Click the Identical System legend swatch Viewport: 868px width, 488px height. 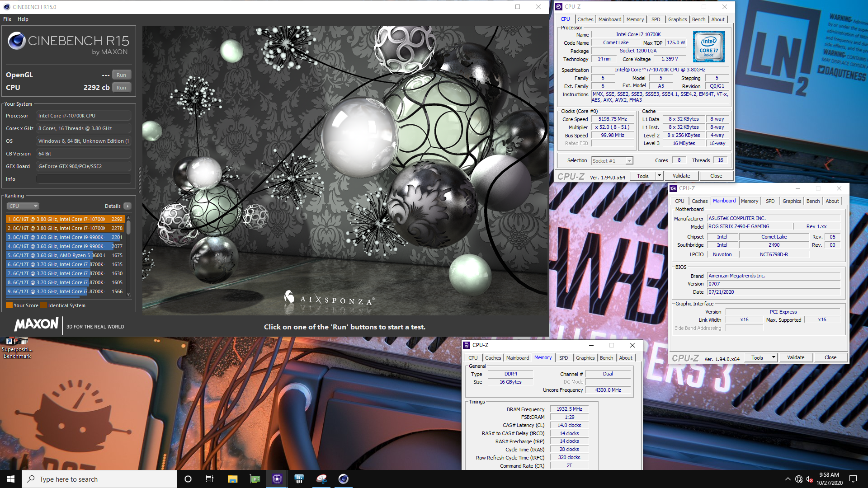44,305
